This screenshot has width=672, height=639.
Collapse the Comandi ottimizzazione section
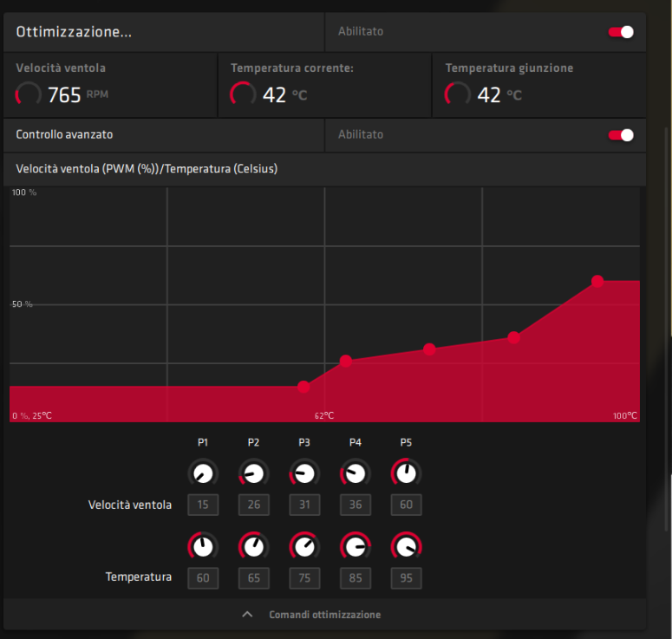click(324, 615)
